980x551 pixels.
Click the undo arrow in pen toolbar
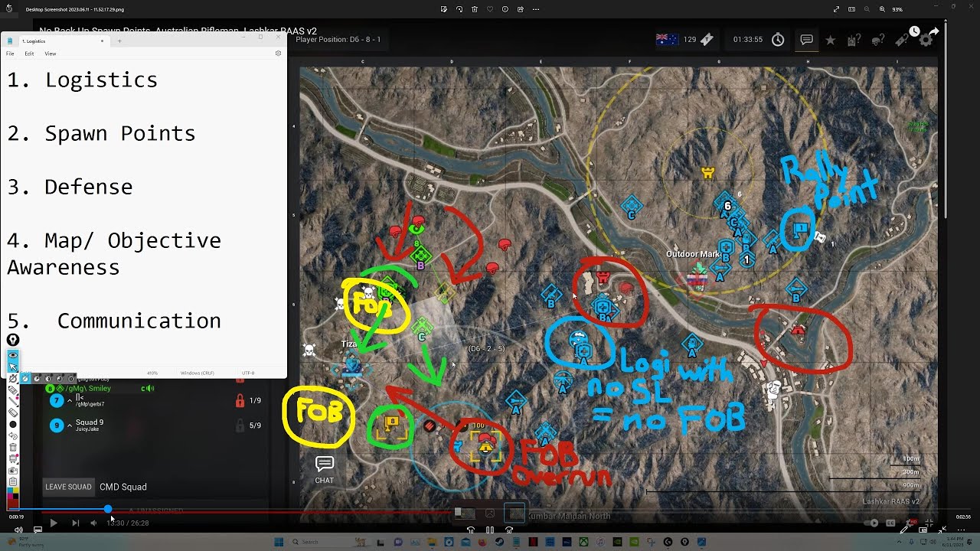tap(13, 435)
